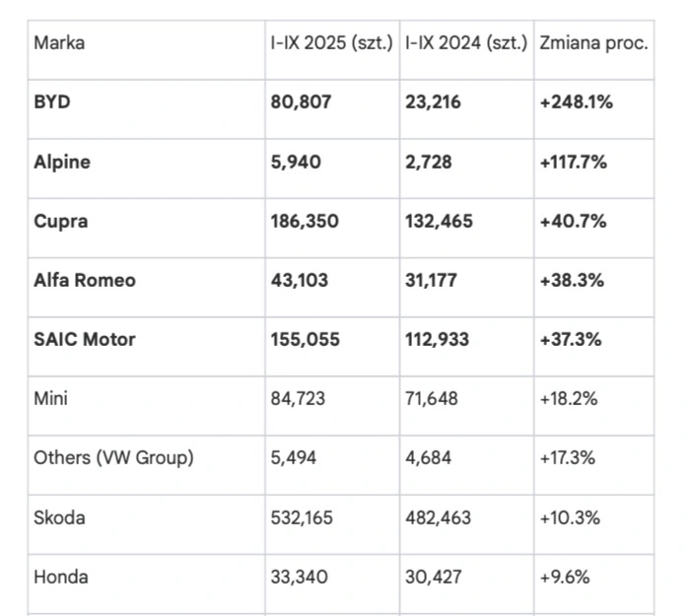Select Alpine's 5,940 value cell

point(294,162)
